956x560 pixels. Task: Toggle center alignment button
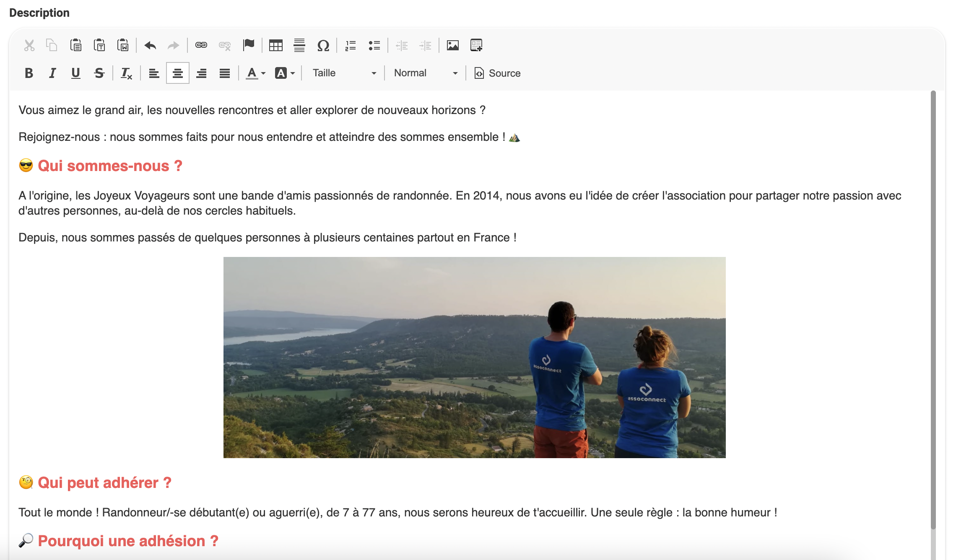pos(178,73)
